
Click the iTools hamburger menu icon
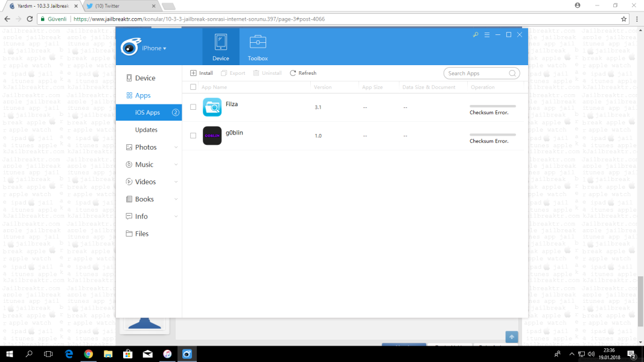tap(486, 35)
